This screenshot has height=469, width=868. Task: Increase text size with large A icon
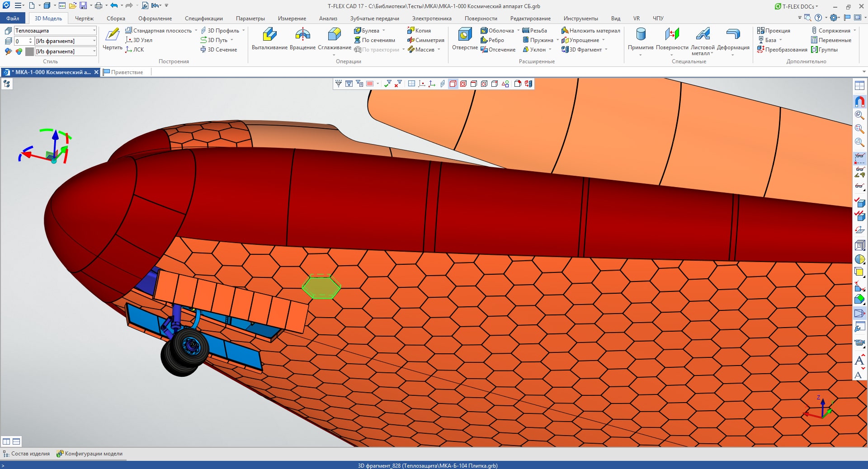[x=859, y=360]
